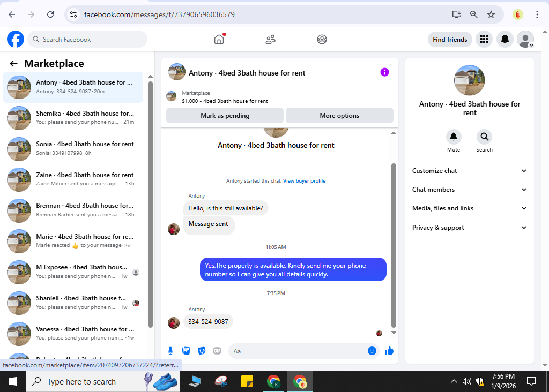Open the Windows Start button

click(13, 381)
